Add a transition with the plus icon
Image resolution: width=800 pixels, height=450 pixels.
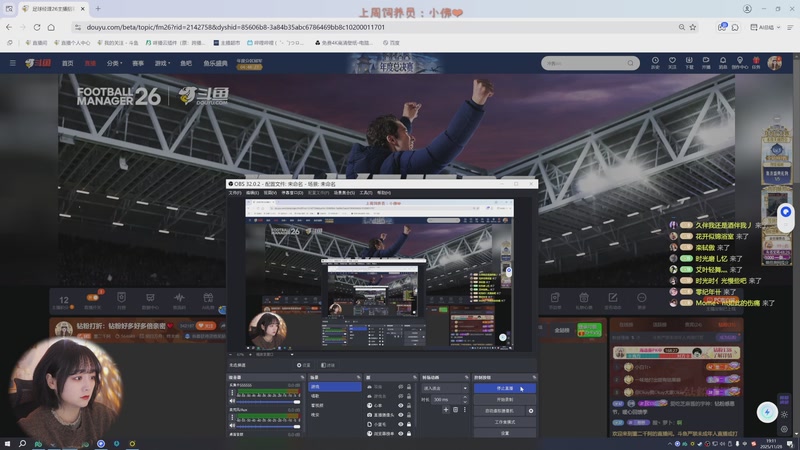pyautogui.click(x=446, y=410)
